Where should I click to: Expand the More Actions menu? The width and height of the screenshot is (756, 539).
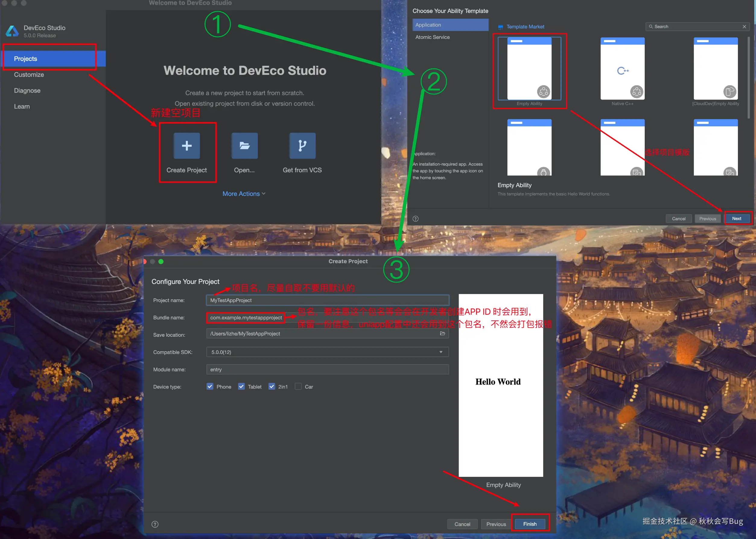click(244, 194)
